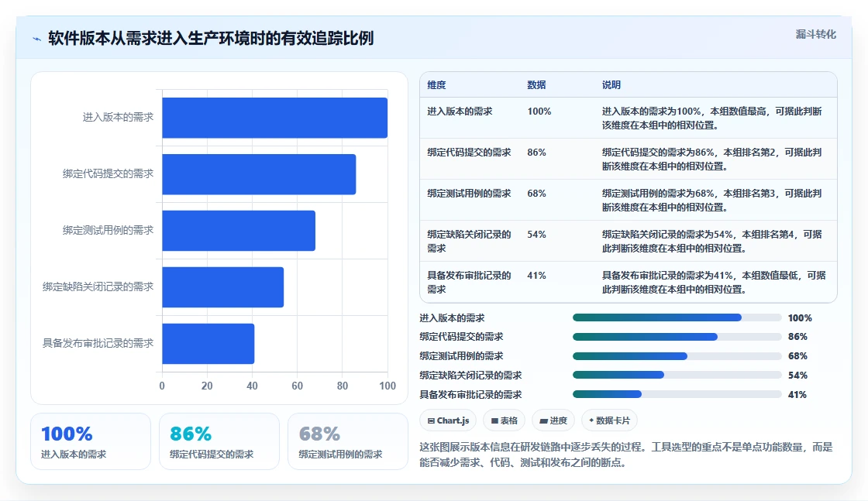Click the chart bar for 绑定代码提交的需求
The height and width of the screenshot is (501, 868).
point(259,174)
